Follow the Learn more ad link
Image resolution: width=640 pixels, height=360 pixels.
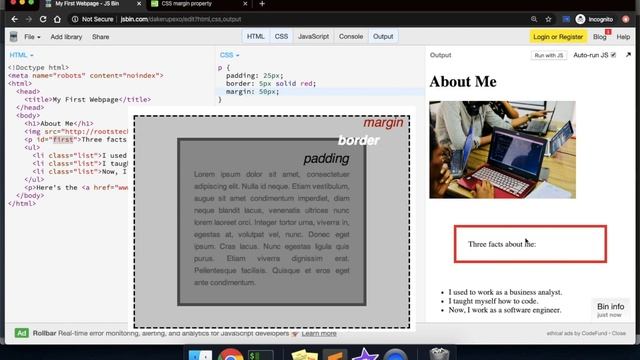pyautogui.click(x=319, y=333)
